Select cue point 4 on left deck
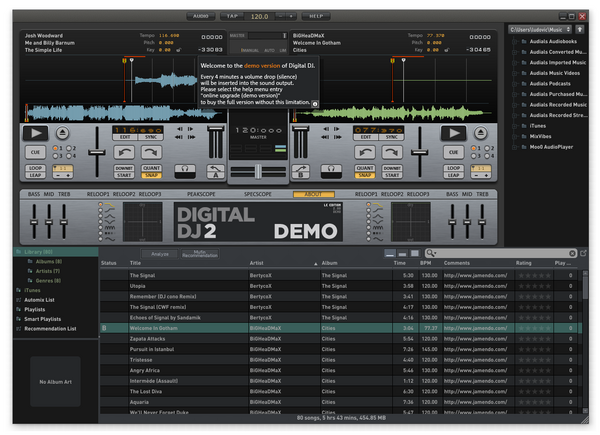The image size is (600, 435). pos(69,156)
